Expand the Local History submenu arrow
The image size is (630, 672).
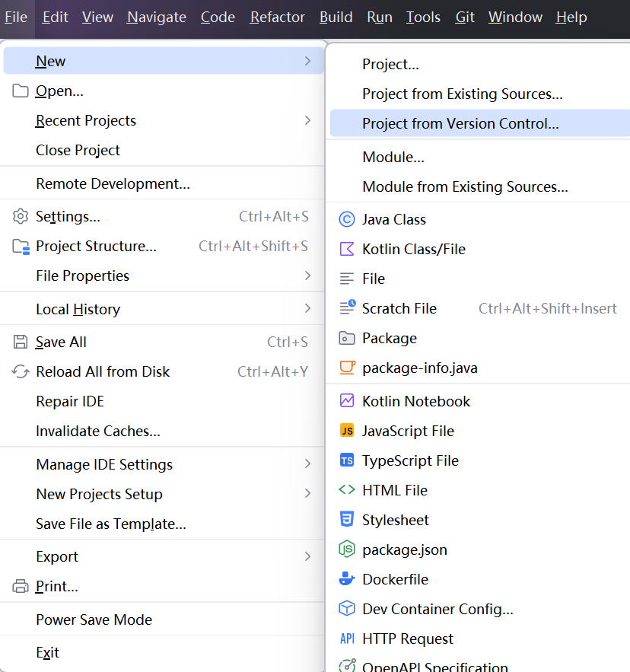click(307, 308)
